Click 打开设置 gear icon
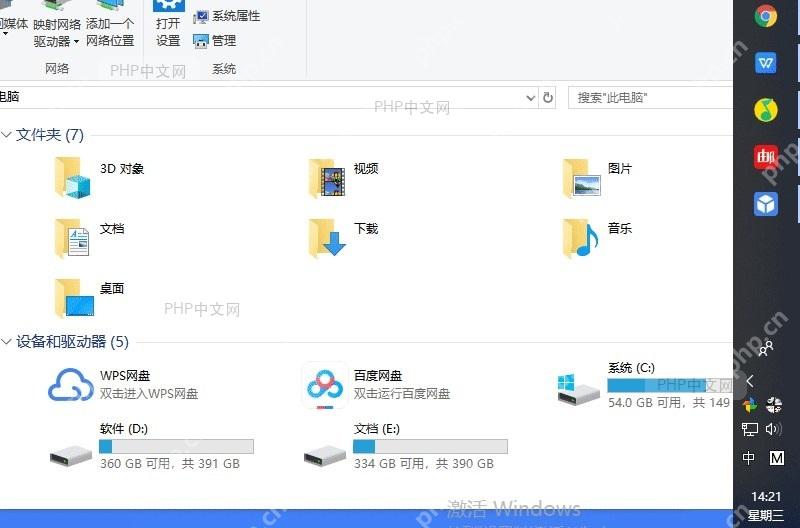 pos(168,6)
